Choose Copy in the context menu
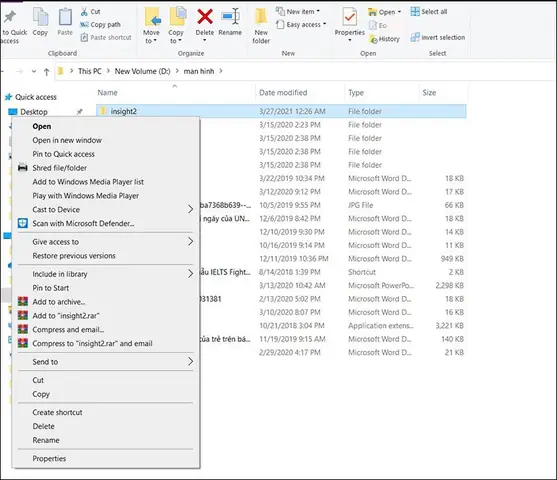 pos(41,394)
